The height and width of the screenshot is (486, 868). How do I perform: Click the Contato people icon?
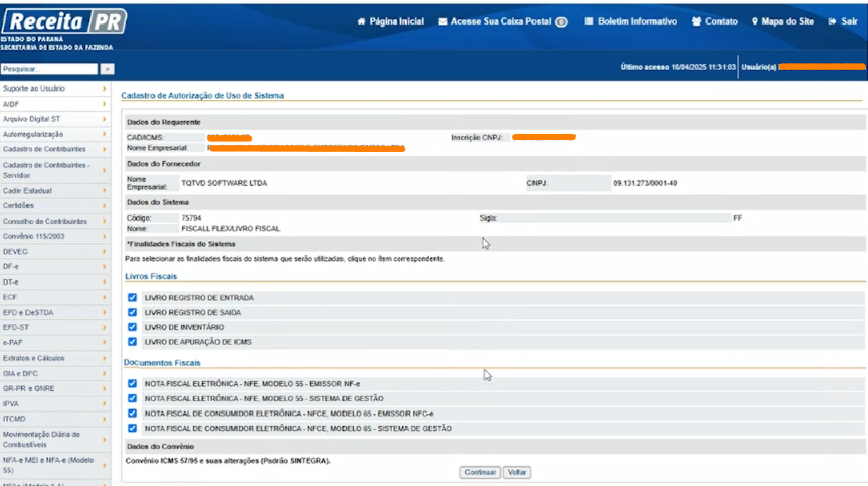click(697, 22)
